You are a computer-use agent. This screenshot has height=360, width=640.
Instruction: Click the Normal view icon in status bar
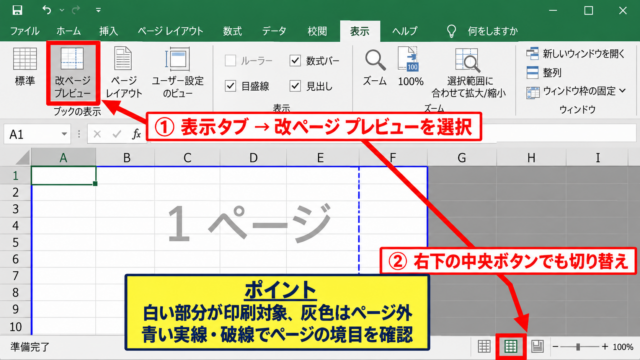[x=484, y=347]
